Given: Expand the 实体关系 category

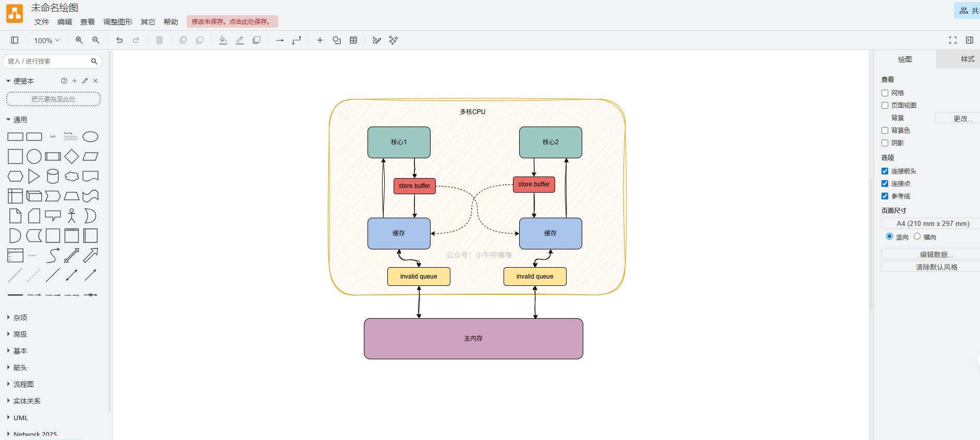Looking at the screenshot, I should point(24,401).
